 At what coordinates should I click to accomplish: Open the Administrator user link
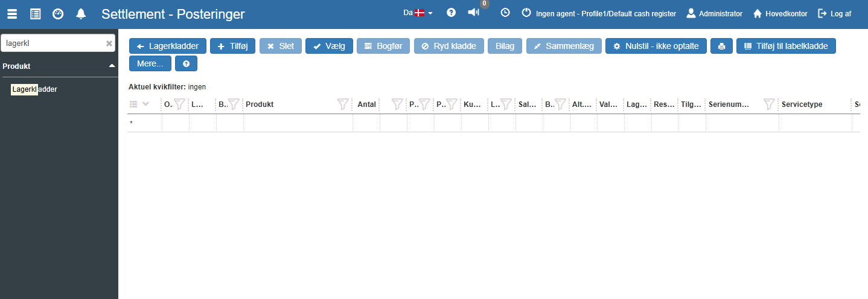coord(715,13)
